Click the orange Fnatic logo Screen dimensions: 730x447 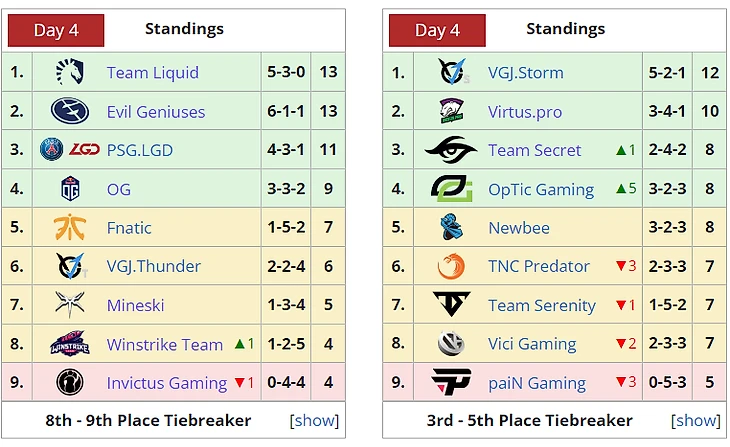tap(70, 227)
